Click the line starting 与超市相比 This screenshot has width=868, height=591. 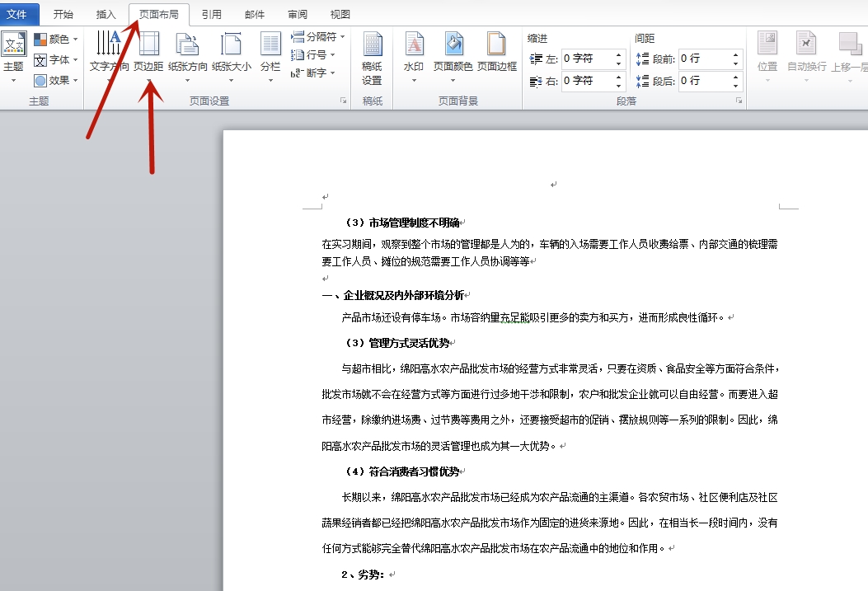pyautogui.click(x=561, y=368)
